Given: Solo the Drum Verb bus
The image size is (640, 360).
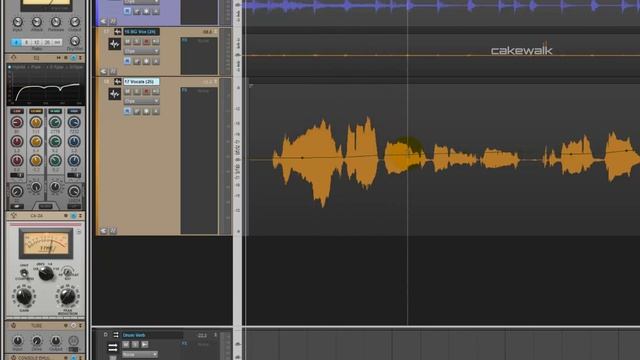Looking at the screenshot, I should [x=135, y=344].
